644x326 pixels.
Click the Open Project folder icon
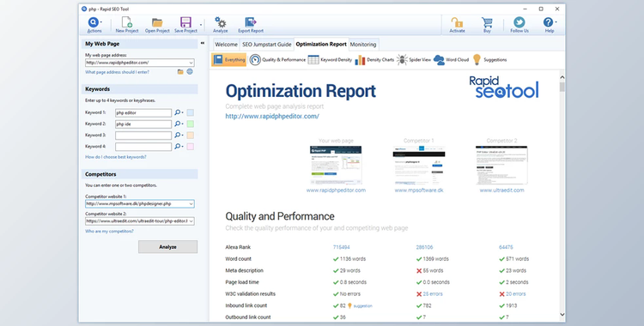[x=157, y=22]
